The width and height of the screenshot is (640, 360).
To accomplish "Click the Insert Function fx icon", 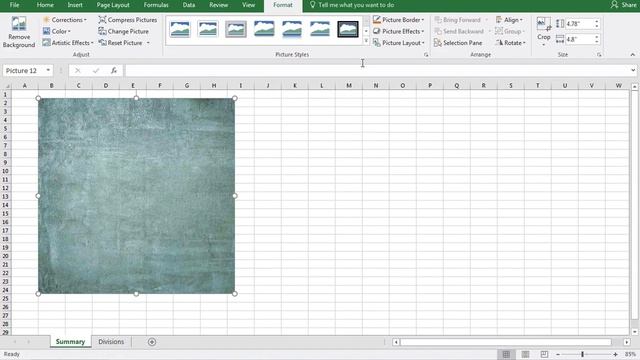I will [x=114, y=71].
